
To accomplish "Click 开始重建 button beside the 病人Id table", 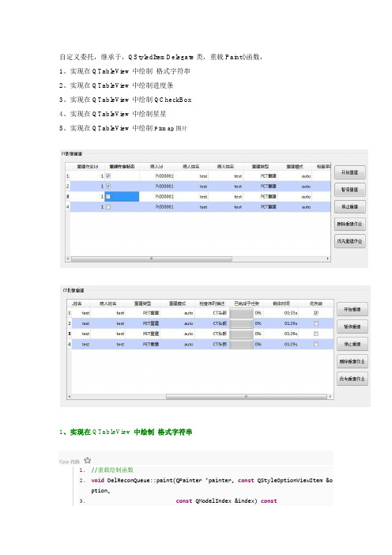I will pyautogui.click(x=350, y=172).
